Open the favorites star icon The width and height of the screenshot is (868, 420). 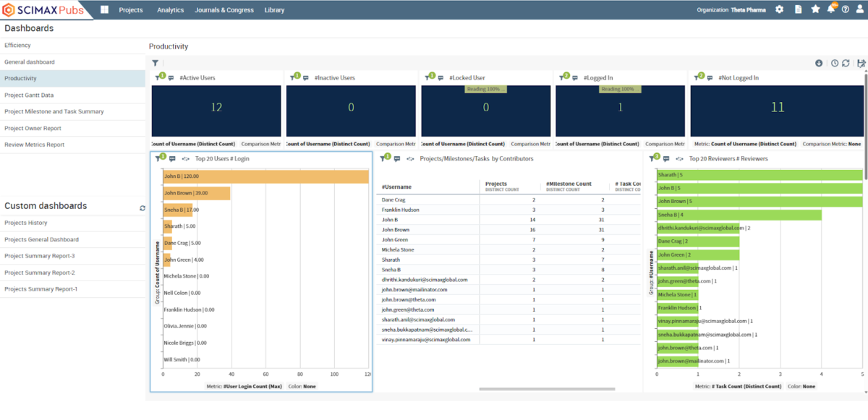(x=815, y=9)
